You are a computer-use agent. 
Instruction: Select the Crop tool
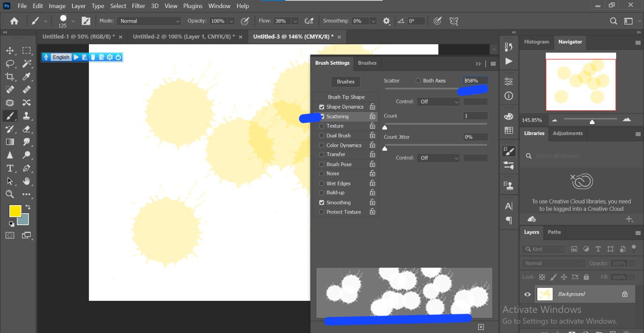10,77
